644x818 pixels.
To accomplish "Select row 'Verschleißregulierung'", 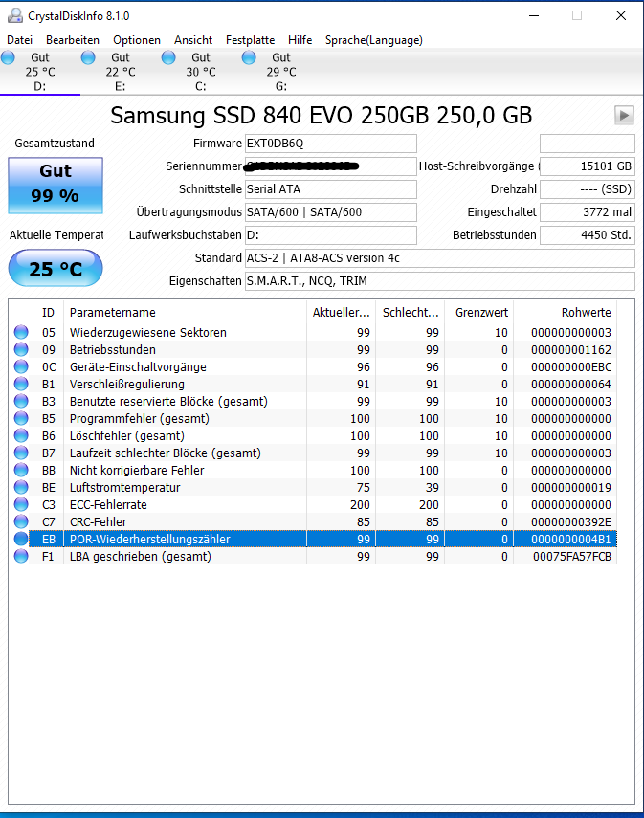I will coord(313,384).
